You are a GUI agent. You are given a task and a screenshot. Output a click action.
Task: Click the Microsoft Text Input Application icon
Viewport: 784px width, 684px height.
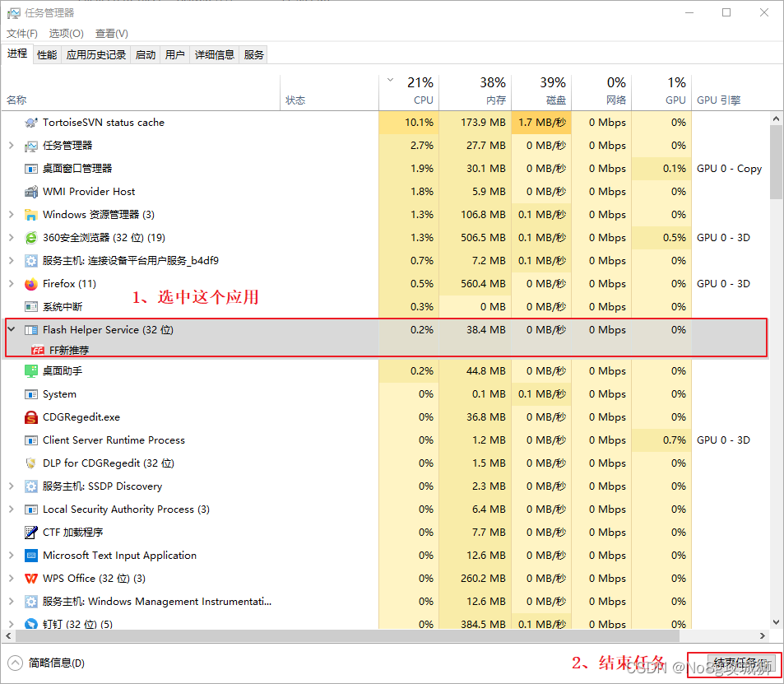31,556
